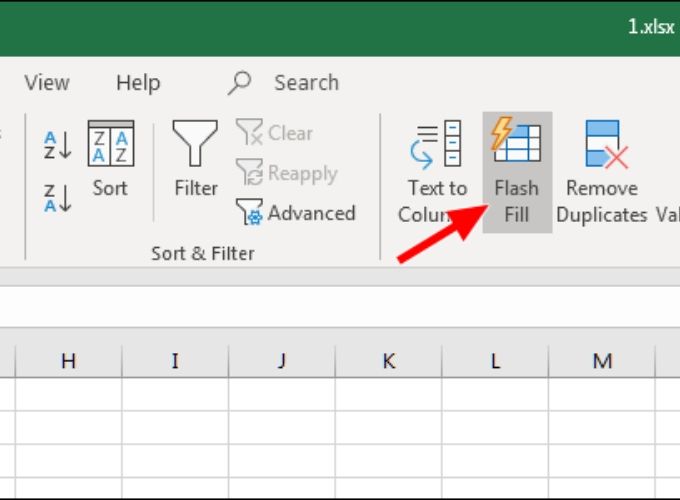Reapply the current filter
The height and width of the screenshot is (500, 680).
(288, 173)
